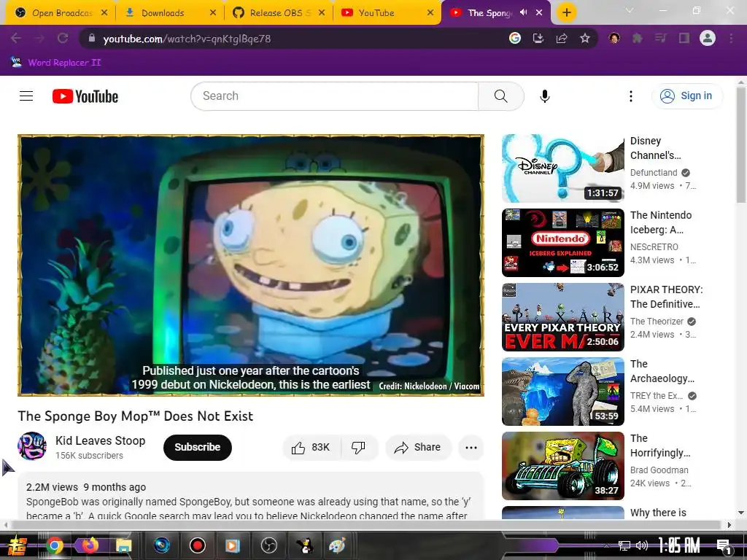The height and width of the screenshot is (560, 747).
Task: Click the vertical page scrollbar
Action: (x=741, y=146)
